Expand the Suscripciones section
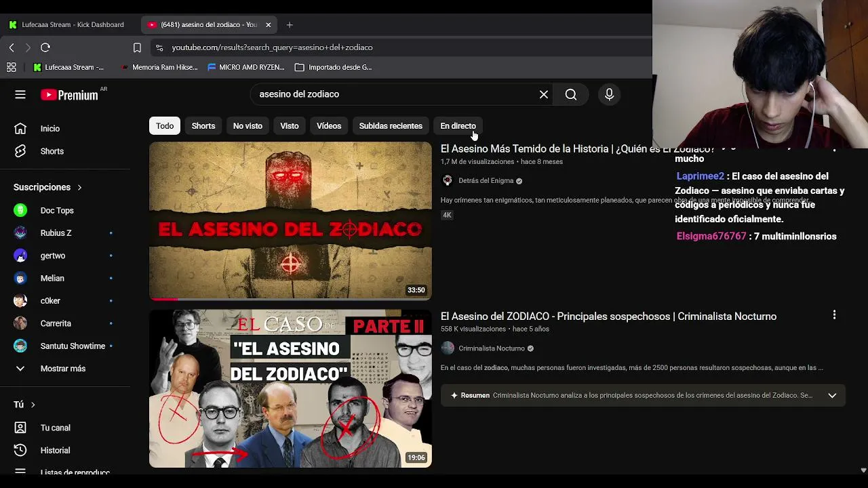Viewport: 868px width, 488px height. tap(47, 187)
